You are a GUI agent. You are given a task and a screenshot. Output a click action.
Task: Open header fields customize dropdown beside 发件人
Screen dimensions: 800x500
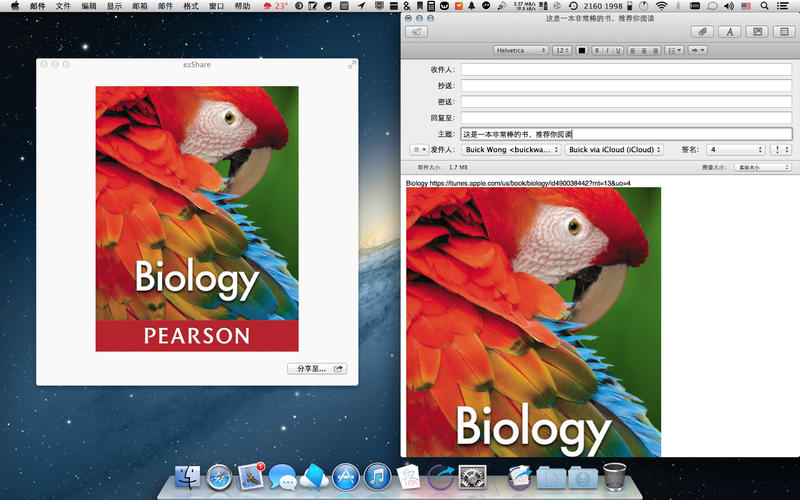point(419,149)
